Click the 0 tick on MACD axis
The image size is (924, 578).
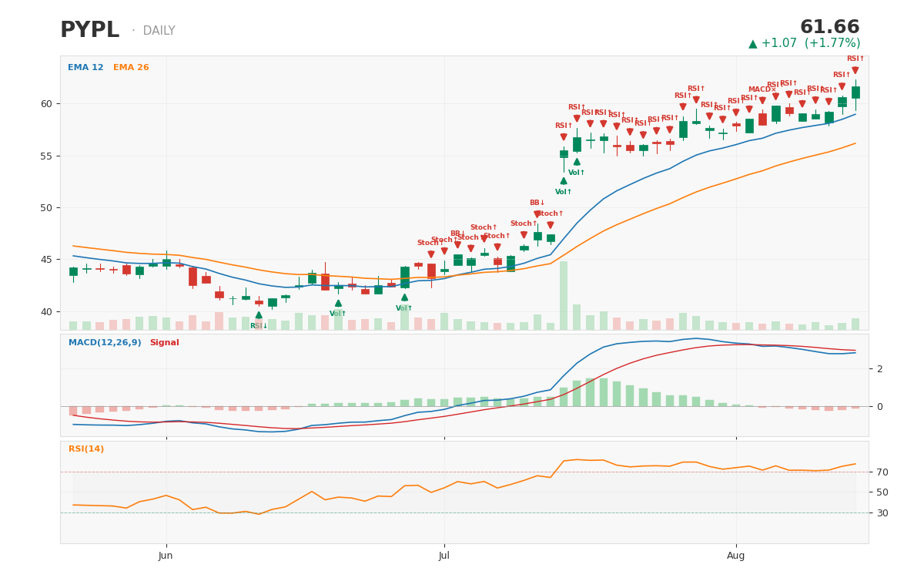(879, 406)
